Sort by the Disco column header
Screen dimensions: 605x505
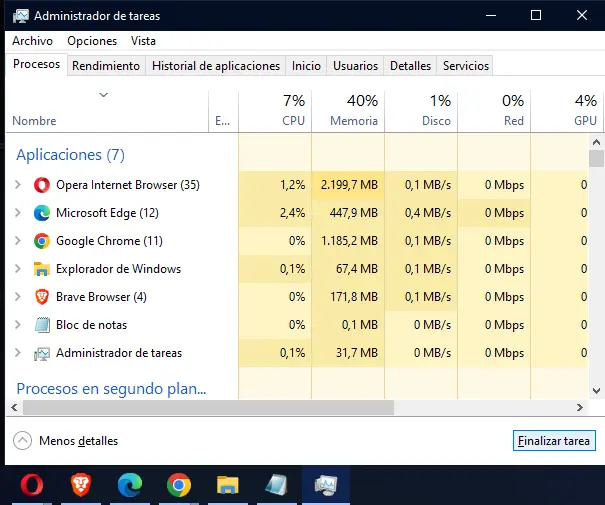click(421, 111)
